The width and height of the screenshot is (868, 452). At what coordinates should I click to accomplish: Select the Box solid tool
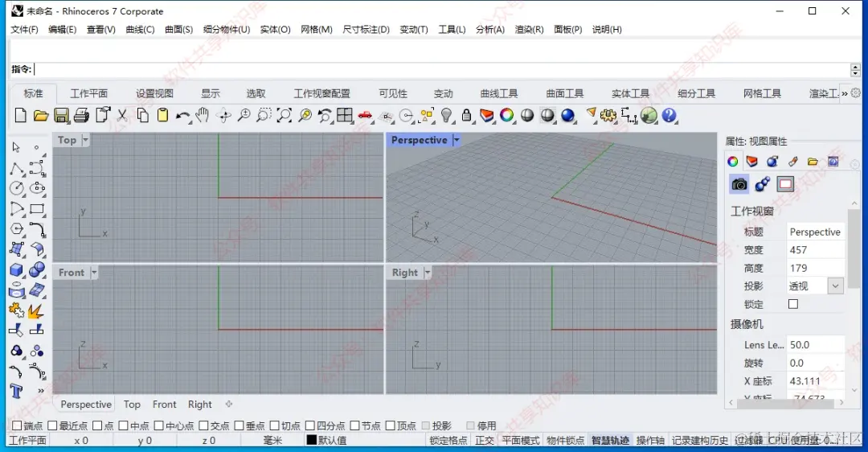point(17,270)
